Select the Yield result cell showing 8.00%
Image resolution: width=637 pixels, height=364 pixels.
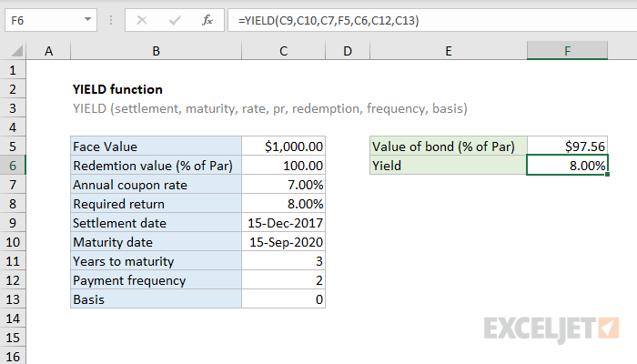pyautogui.click(x=567, y=166)
